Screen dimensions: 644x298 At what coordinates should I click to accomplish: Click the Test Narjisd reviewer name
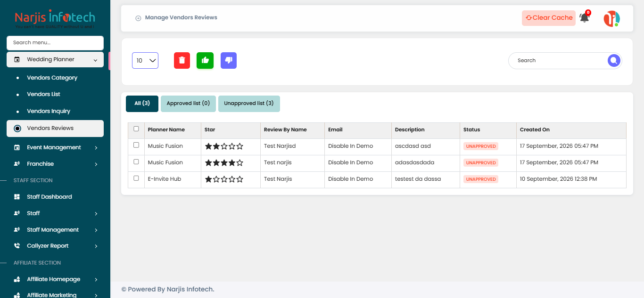point(280,146)
